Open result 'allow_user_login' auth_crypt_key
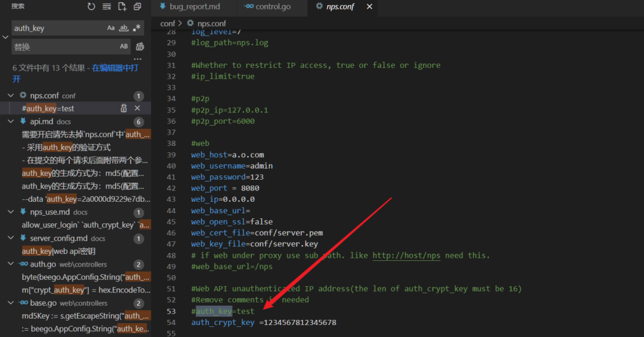The width and height of the screenshot is (644, 337). point(86,225)
